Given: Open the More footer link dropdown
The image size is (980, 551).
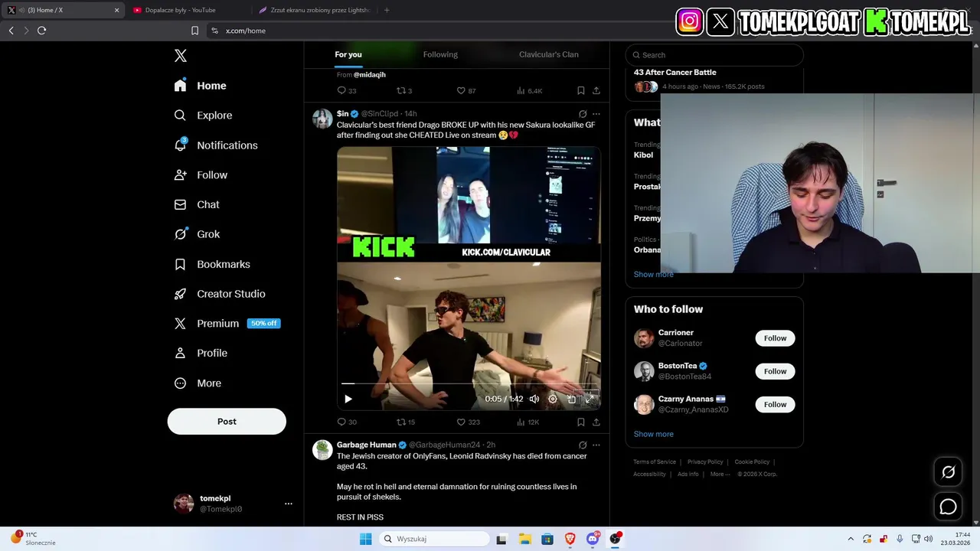Looking at the screenshot, I should point(720,474).
